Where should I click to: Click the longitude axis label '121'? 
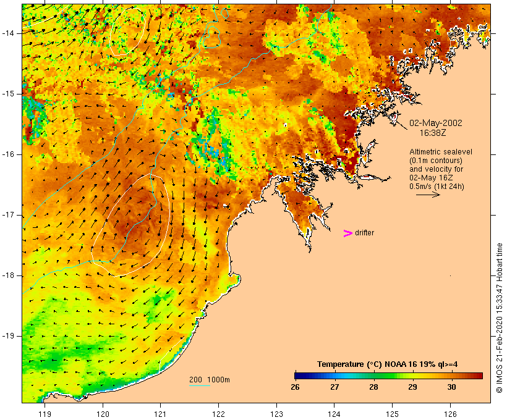point(160,414)
